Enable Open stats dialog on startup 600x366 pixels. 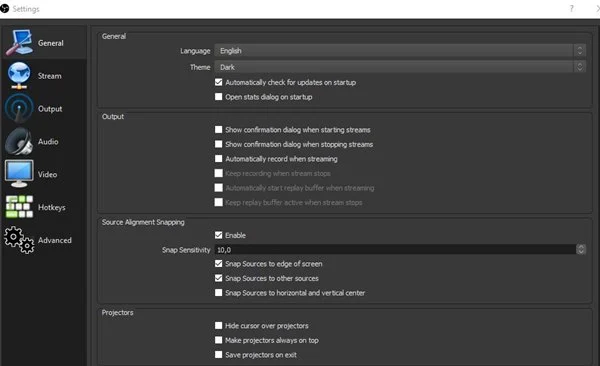point(218,97)
